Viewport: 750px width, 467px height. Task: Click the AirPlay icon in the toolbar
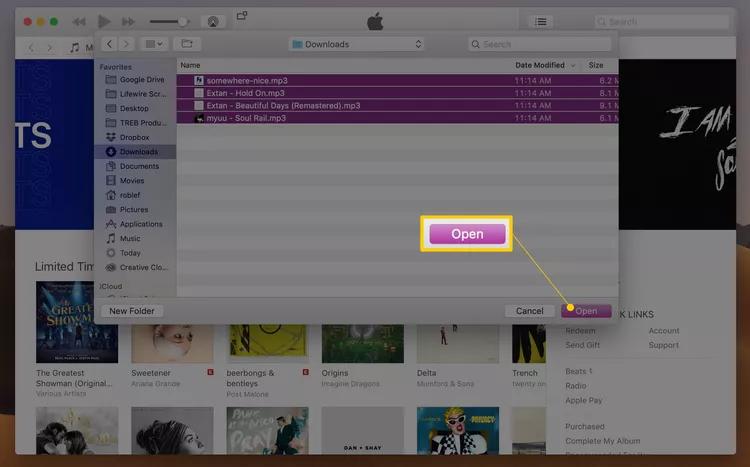click(212, 21)
